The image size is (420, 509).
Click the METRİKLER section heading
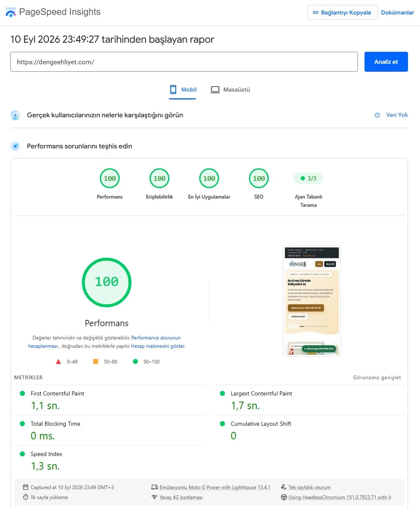(29, 377)
